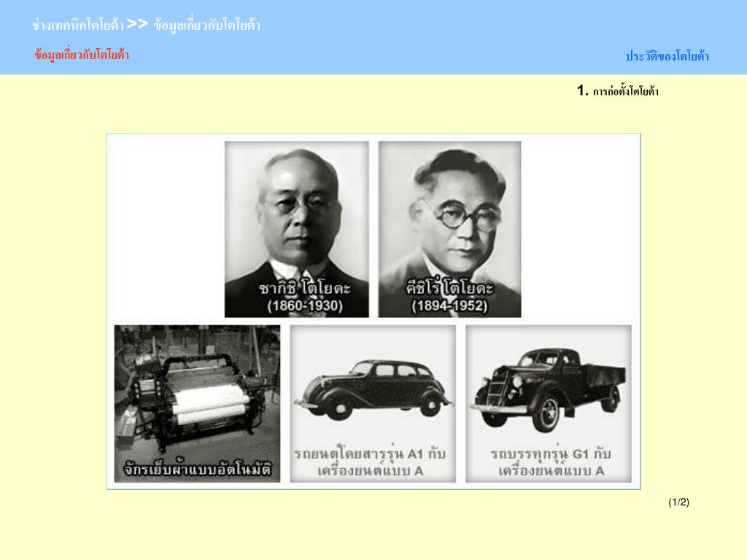The height and width of the screenshot is (560, 747).
Task: Click the จักรเย็บผ้าแบบอัตโนมัติ caption
Action: point(198,469)
